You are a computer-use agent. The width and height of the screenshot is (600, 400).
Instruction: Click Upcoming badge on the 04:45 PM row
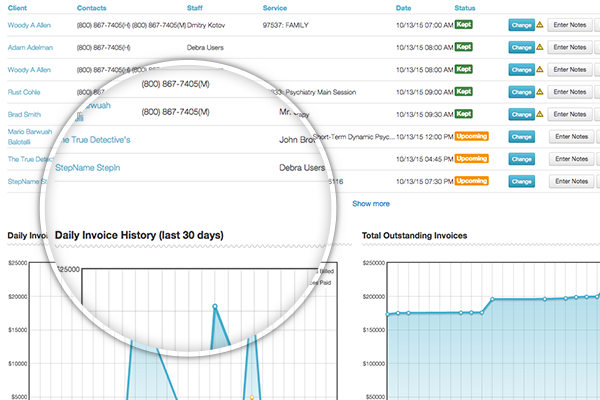471,158
